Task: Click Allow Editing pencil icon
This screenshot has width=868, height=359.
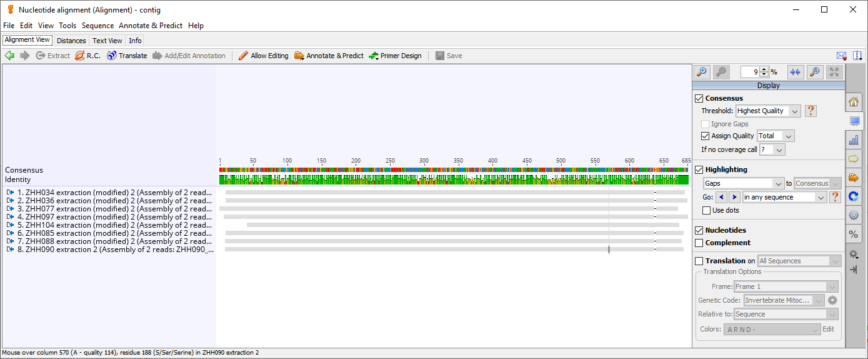Action: click(243, 56)
